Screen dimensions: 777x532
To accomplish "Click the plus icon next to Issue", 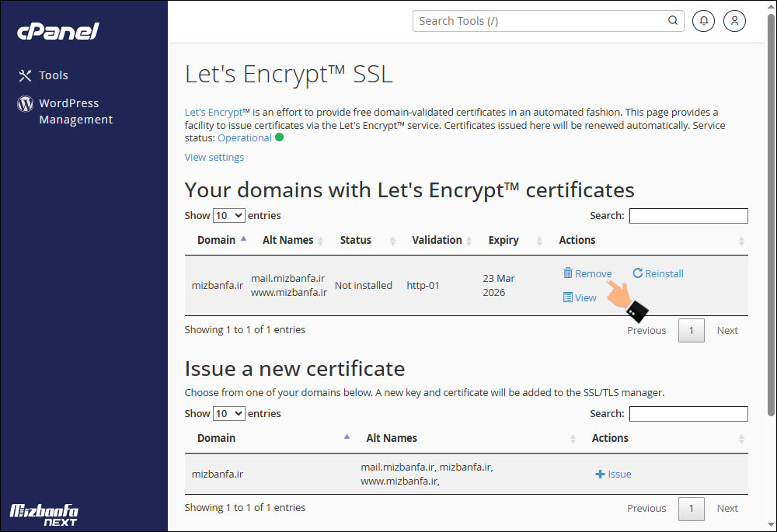I will pos(599,473).
